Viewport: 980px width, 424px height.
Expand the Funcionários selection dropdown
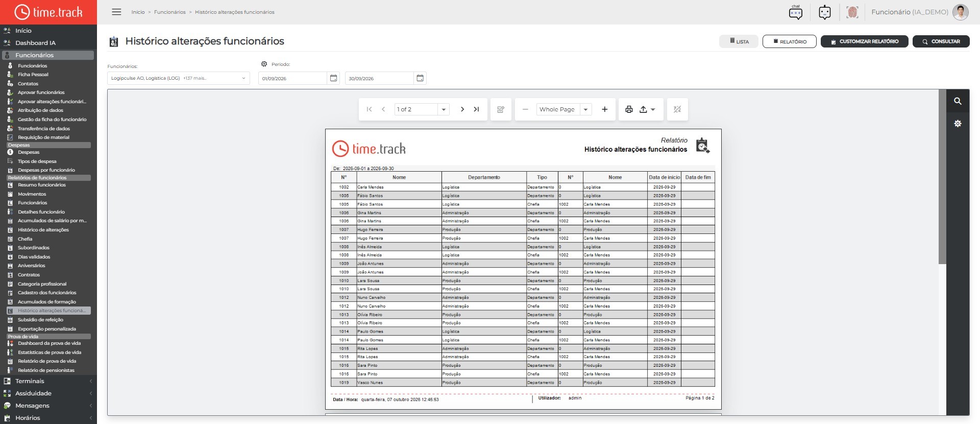click(x=179, y=78)
